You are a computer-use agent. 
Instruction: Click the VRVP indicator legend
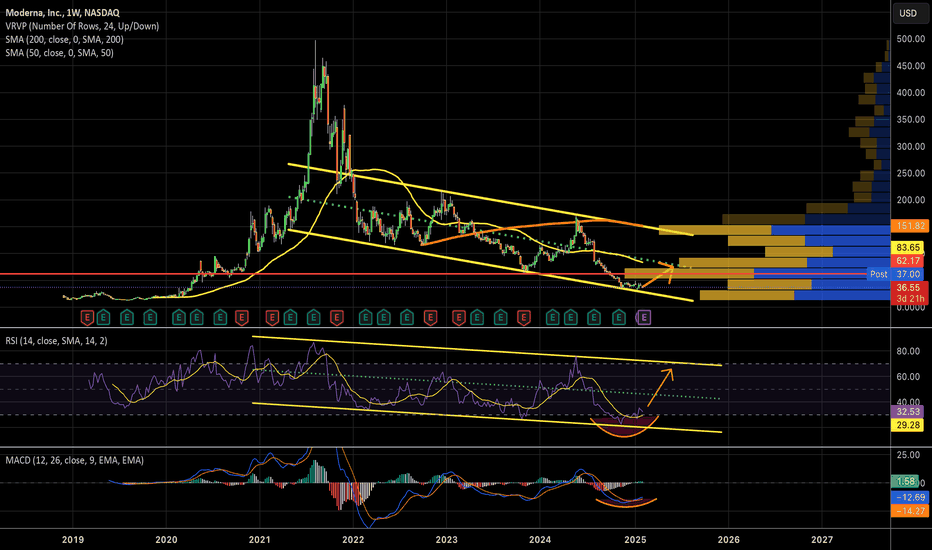coord(82,26)
